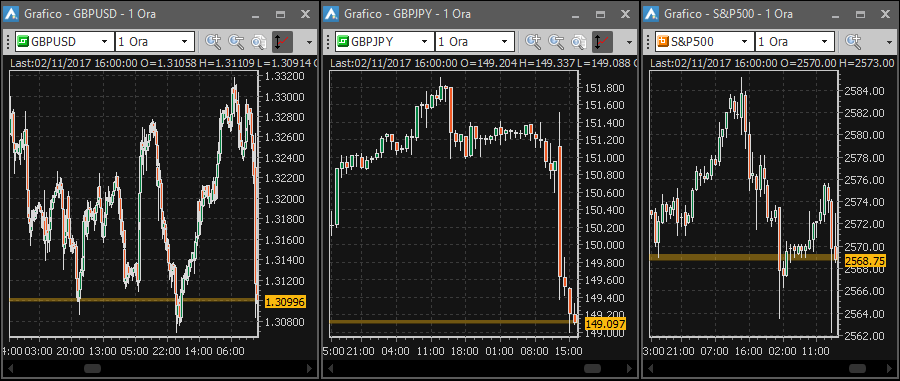Reset zoom on the GBPUSD chart
This screenshot has height=381, width=900.
click(258, 41)
